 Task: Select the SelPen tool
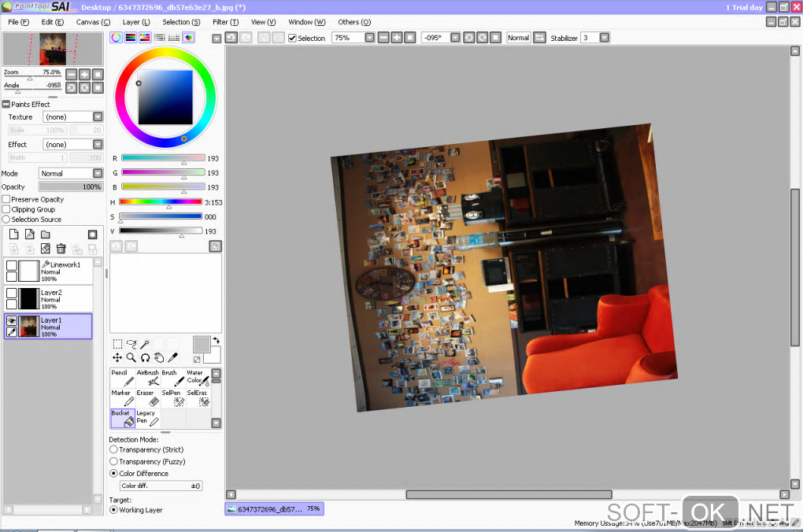click(x=173, y=398)
